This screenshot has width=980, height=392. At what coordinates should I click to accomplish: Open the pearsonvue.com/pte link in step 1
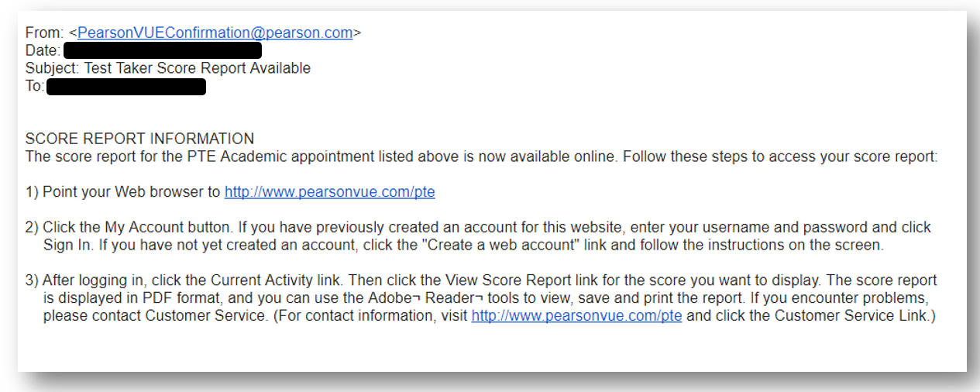[x=330, y=192]
